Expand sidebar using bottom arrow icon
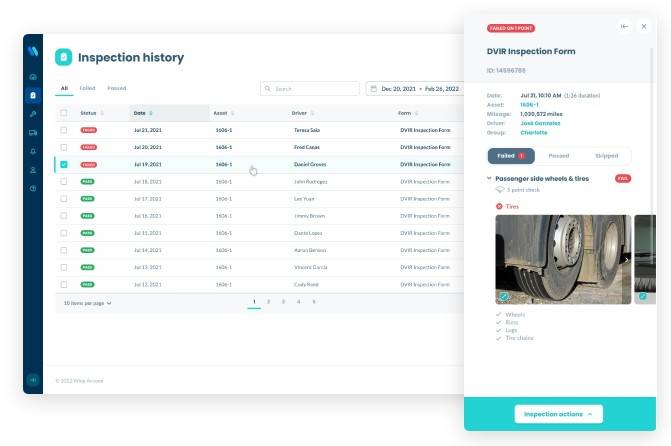Screen dimensions: 671x446 33,379
